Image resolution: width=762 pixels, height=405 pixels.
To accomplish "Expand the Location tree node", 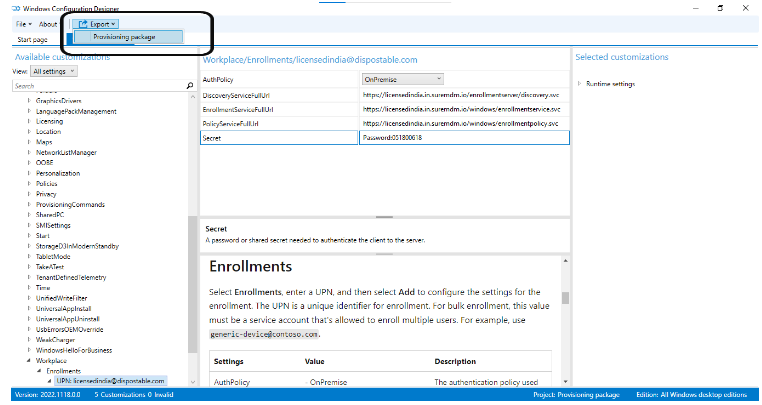I will [29, 132].
